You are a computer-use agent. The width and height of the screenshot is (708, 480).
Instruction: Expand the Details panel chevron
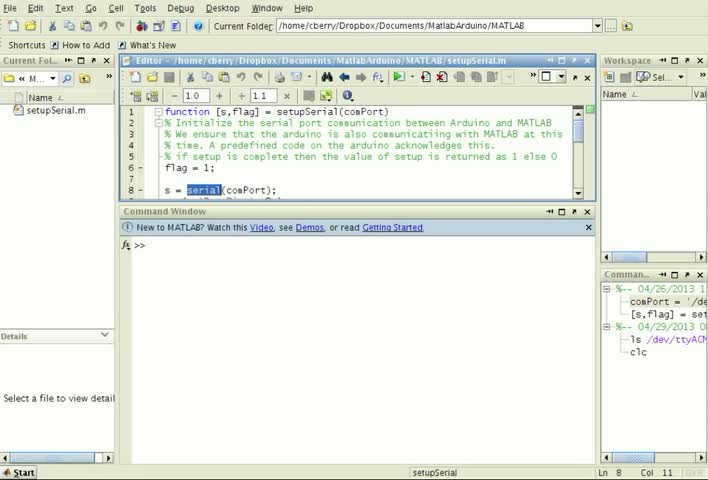click(x=105, y=335)
